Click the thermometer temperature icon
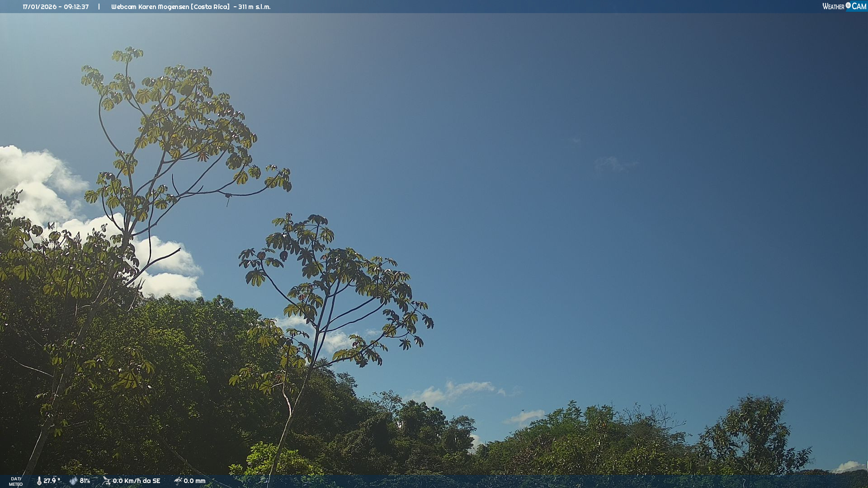 tap(39, 481)
